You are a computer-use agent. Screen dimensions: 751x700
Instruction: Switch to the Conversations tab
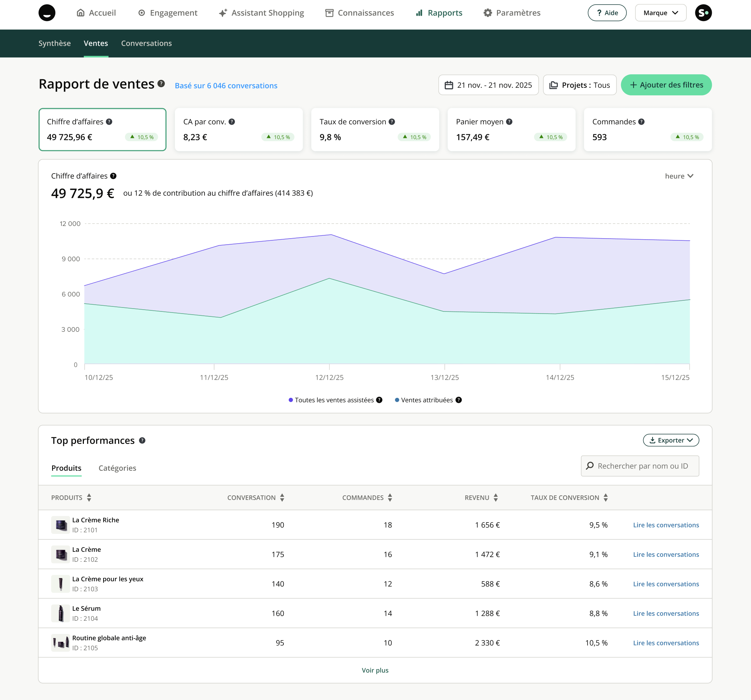tap(146, 44)
